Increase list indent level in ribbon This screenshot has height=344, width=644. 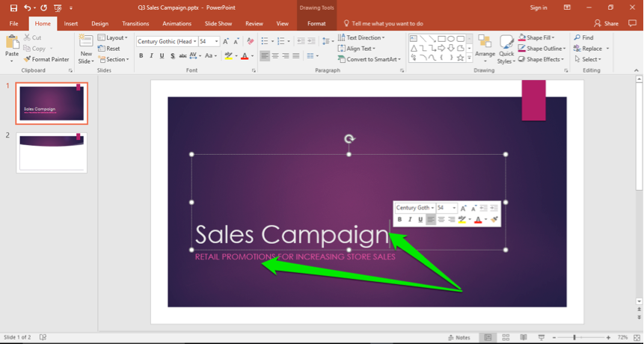tap(312, 41)
